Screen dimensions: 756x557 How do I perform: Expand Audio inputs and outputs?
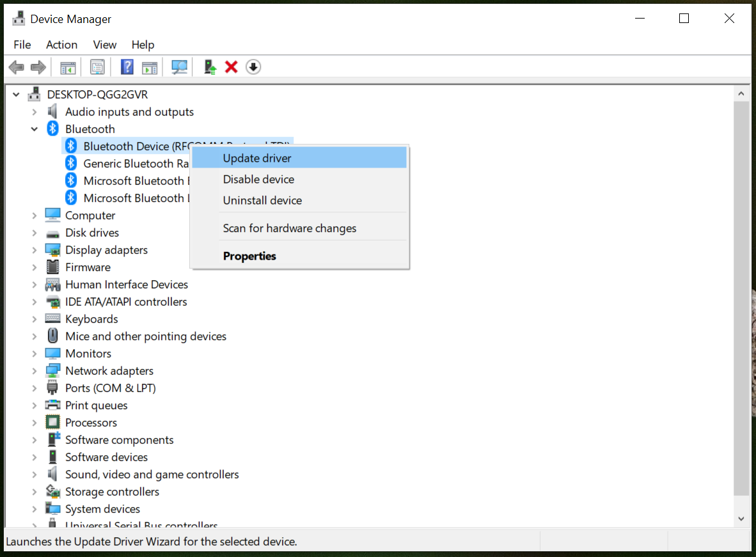point(35,112)
